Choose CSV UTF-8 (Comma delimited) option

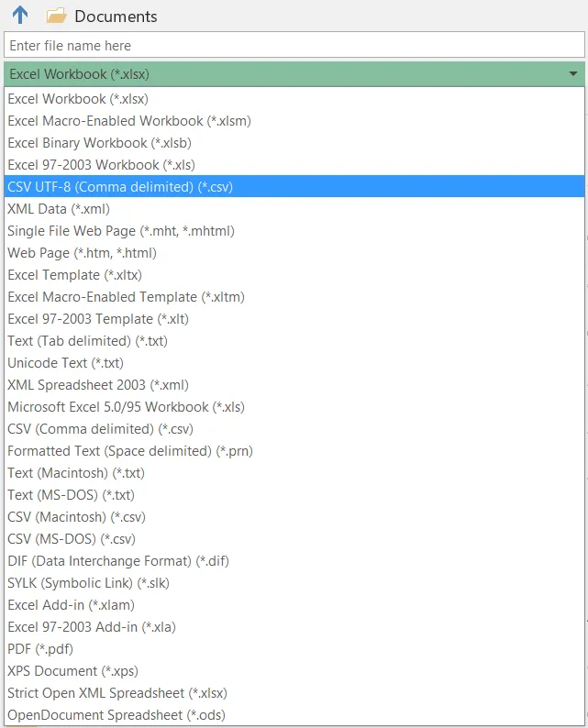[294, 187]
